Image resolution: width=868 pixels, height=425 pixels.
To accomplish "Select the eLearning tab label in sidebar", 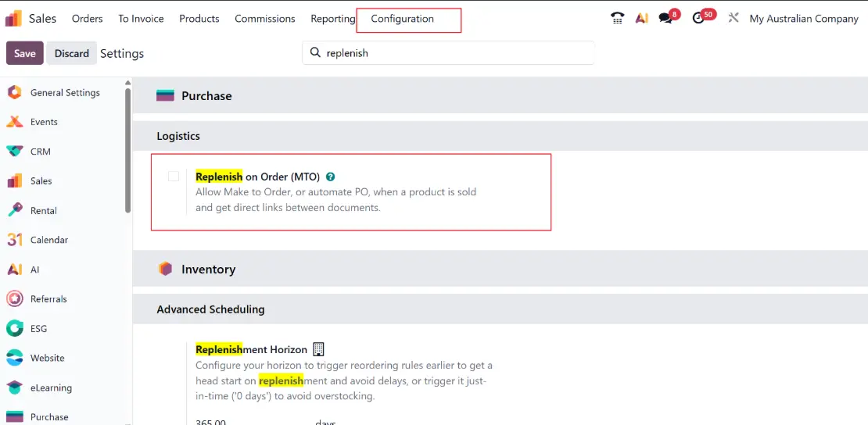I will click(x=51, y=387).
